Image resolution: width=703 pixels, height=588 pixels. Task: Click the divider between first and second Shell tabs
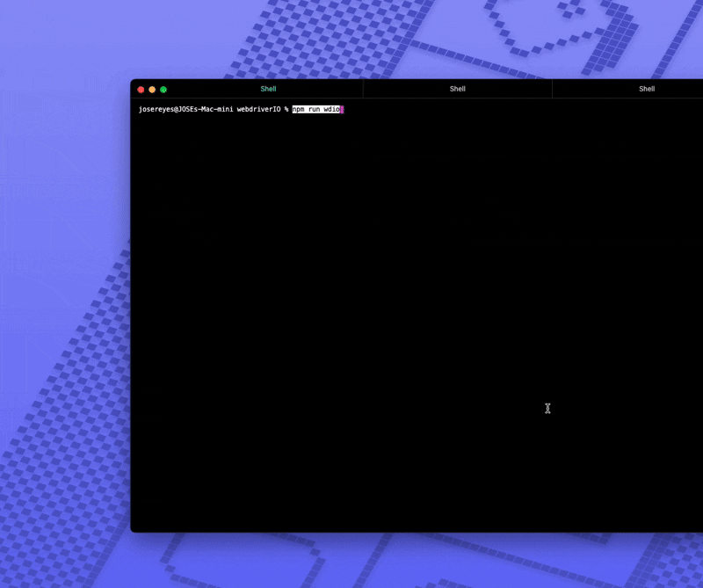(x=363, y=89)
